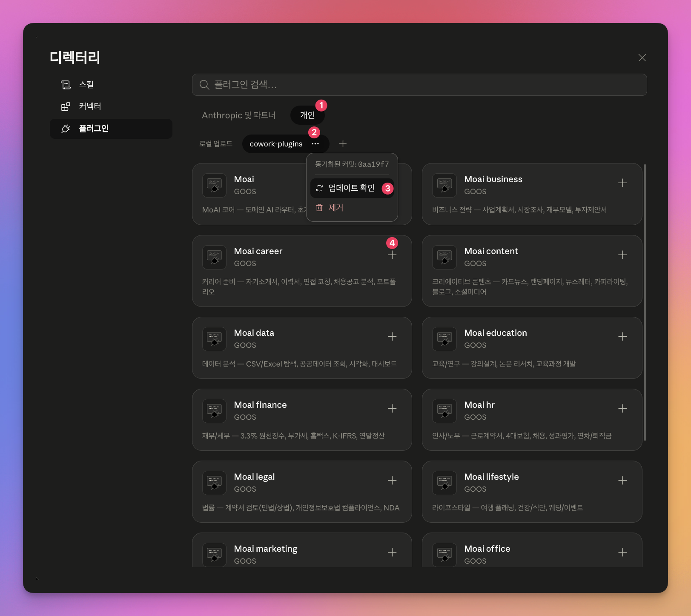The width and height of the screenshot is (691, 616).
Task: Click the 디렉터리 dialog heading
Action: 75,57
